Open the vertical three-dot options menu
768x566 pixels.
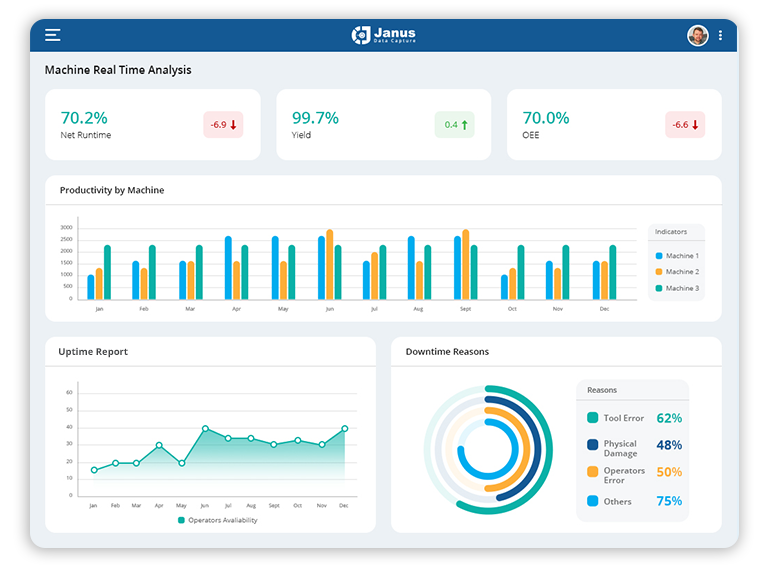pyautogui.click(x=720, y=35)
